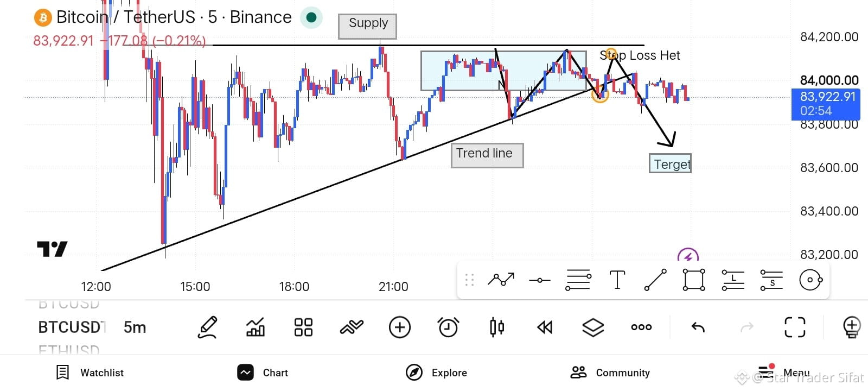Image resolution: width=868 pixels, height=391 pixels.
Task: Open the Community tab
Action: [610, 373]
